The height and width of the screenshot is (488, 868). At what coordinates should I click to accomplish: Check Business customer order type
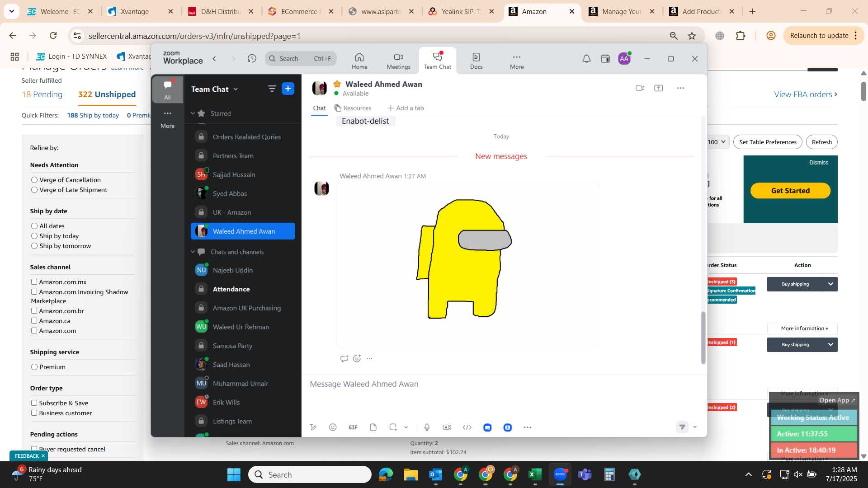click(x=34, y=413)
